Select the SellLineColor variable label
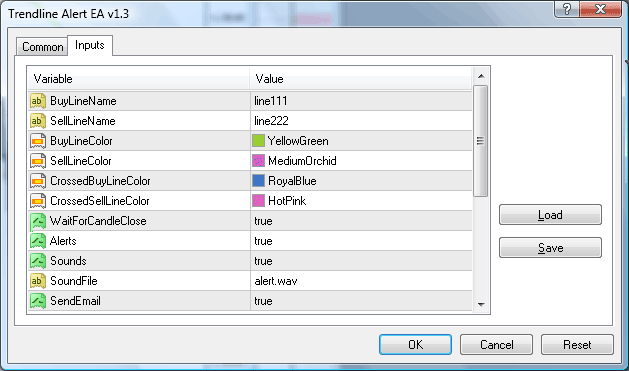The image size is (629, 371). [81, 161]
